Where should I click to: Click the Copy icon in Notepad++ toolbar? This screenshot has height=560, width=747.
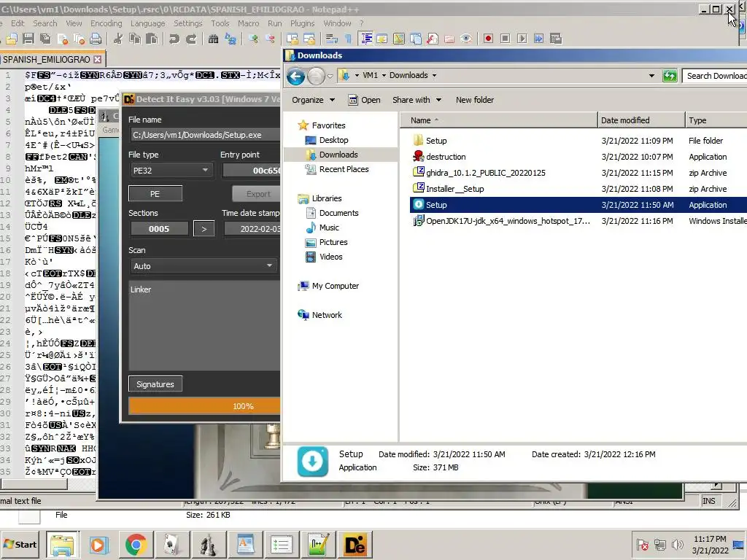click(135, 39)
